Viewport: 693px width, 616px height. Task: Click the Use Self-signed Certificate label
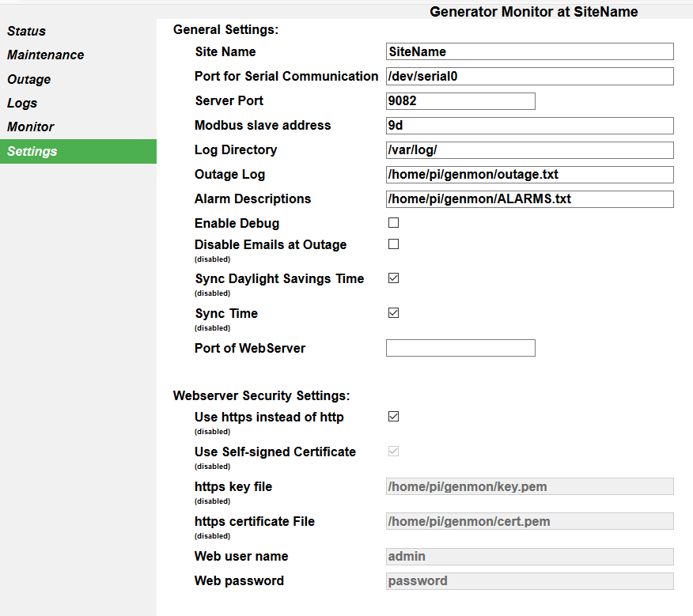pos(275,452)
